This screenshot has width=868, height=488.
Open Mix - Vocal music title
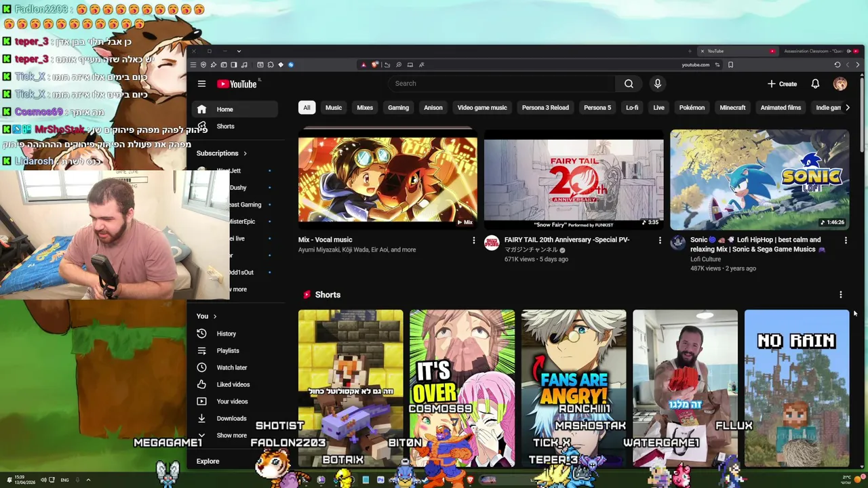click(x=325, y=240)
